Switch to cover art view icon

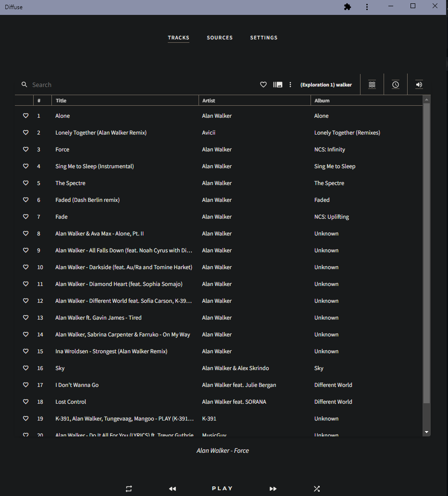tap(277, 85)
